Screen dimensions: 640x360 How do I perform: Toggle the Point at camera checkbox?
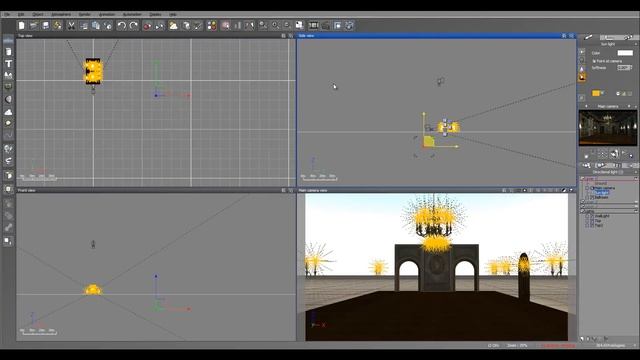[x=594, y=61]
